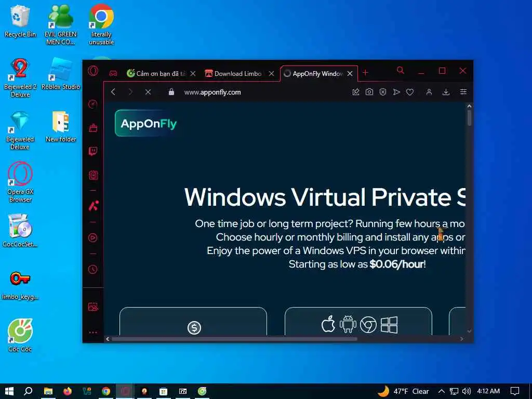
Task: Close the 'Cảm ơn bạn đã tải' tab
Action: (193, 73)
